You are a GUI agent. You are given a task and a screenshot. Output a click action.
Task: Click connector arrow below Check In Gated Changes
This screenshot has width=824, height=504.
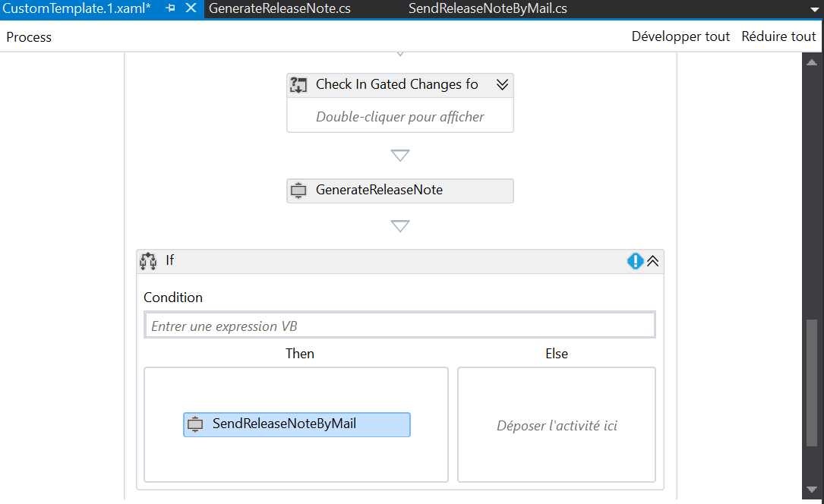pyautogui.click(x=400, y=156)
